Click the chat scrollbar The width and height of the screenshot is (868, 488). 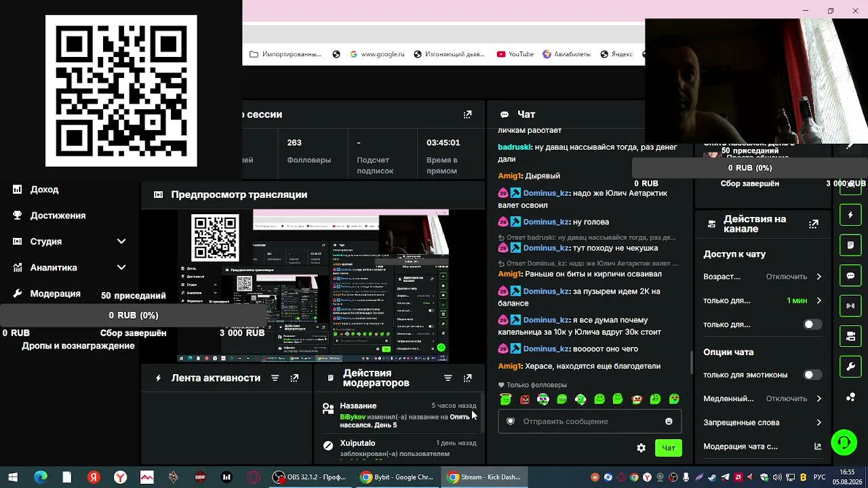691,362
